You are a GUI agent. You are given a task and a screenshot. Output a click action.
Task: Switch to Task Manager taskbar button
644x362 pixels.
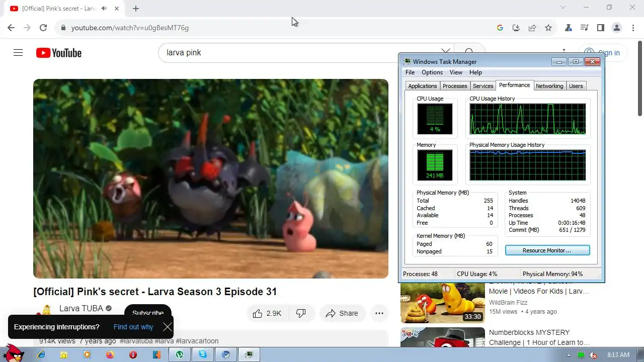tap(249, 355)
